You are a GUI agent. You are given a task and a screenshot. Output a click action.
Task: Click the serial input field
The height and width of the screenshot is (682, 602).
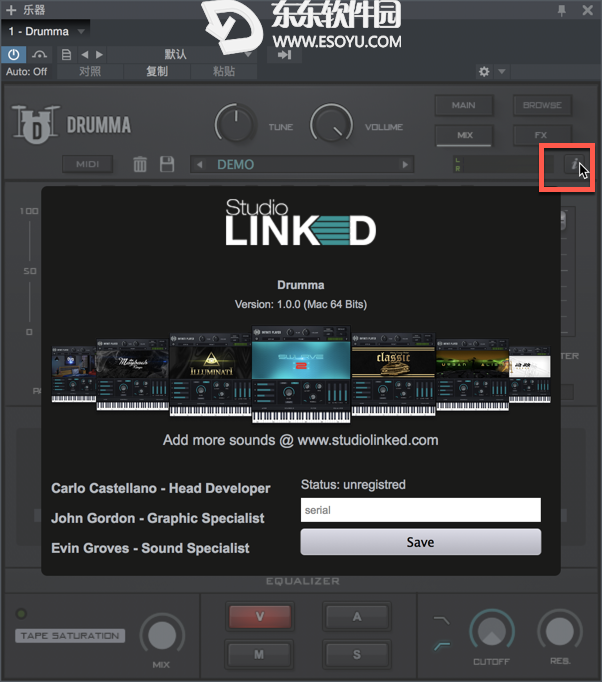(x=421, y=510)
